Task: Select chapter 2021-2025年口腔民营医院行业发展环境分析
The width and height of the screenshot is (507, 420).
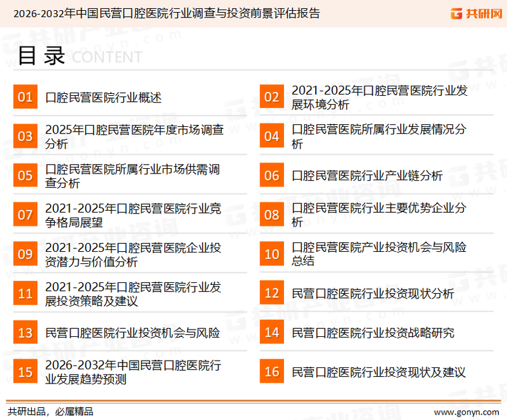Action: pos(379,97)
